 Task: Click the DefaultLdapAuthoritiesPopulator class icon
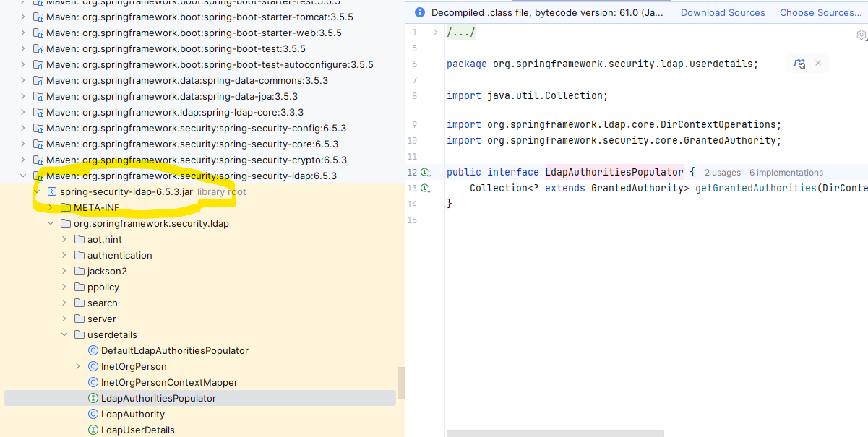click(93, 351)
